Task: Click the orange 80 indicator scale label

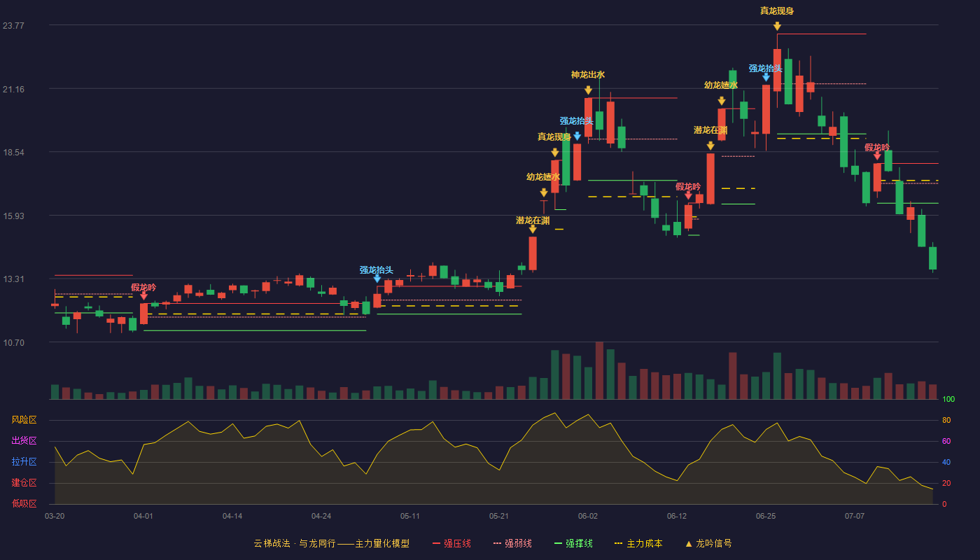Action: point(946,421)
